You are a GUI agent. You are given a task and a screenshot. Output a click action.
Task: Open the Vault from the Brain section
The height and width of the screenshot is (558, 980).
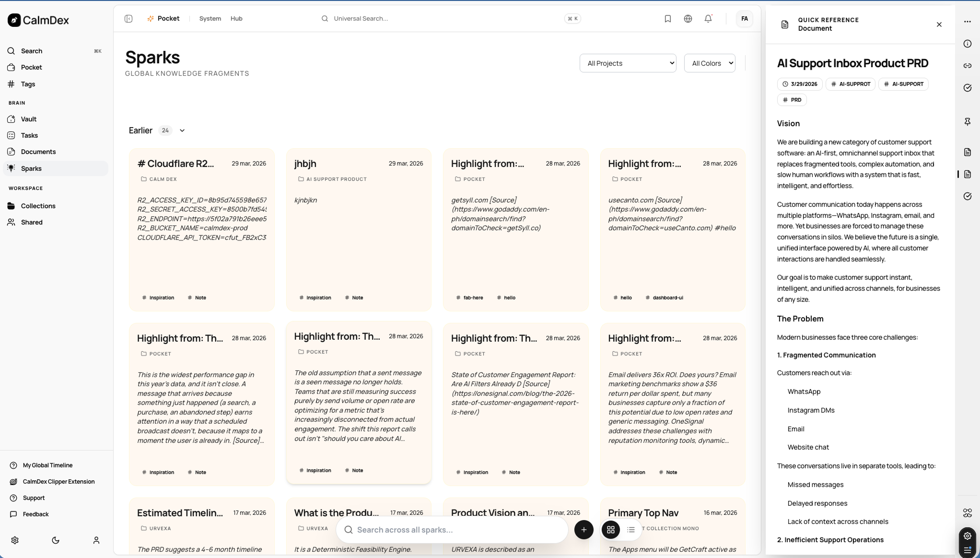pos(29,119)
